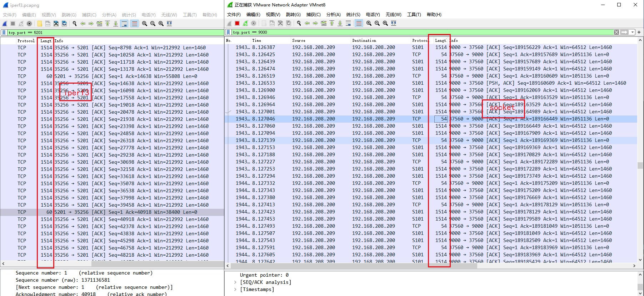Screen dimensions: 644x296
Task: Jump to last packet in iperf3.pcapng window
Action: coord(116,24)
